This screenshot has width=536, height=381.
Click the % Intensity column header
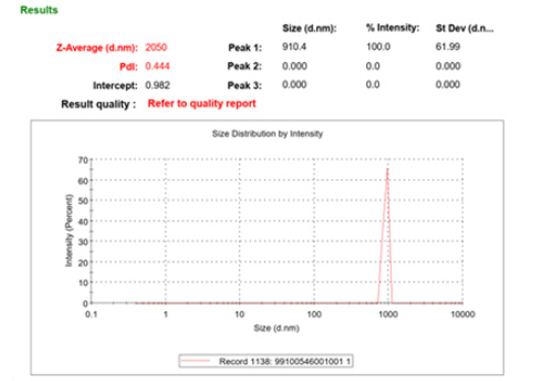[x=392, y=28]
